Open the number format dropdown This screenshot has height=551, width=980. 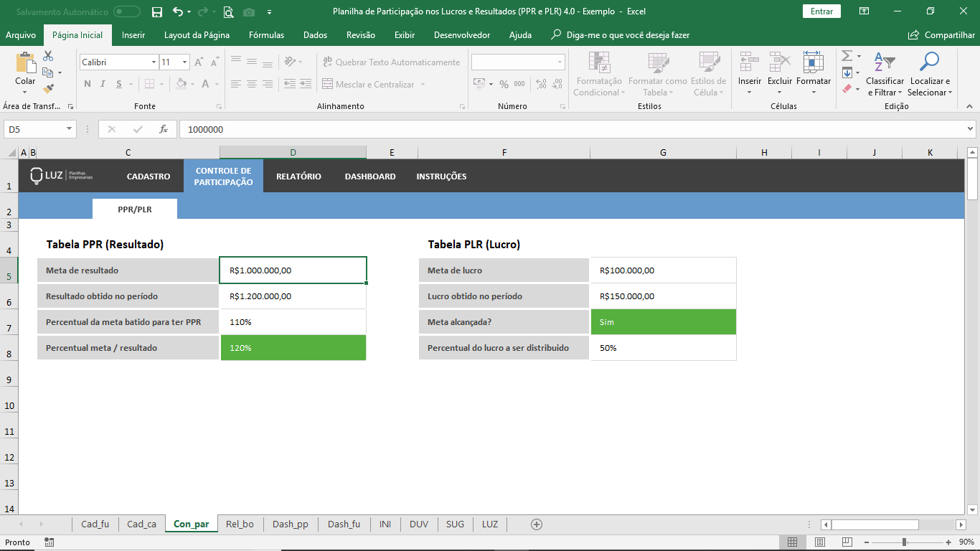pos(560,62)
